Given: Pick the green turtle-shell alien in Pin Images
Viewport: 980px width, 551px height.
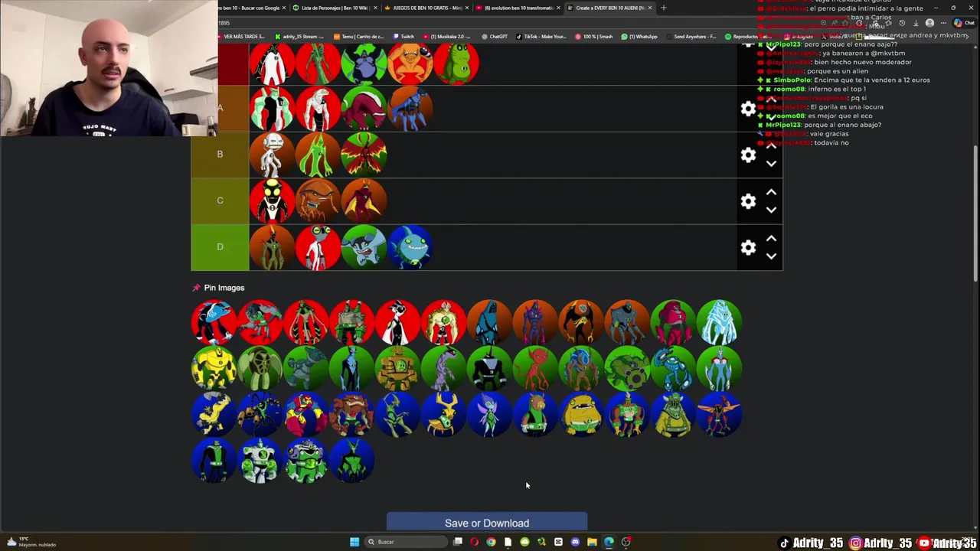Looking at the screenshot, I should point(260,368).
